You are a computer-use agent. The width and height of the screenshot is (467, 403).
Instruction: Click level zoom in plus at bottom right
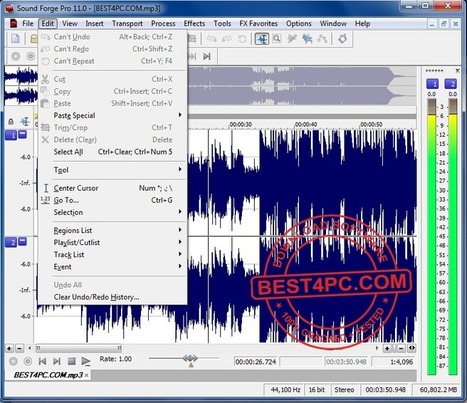pos(387,349)
